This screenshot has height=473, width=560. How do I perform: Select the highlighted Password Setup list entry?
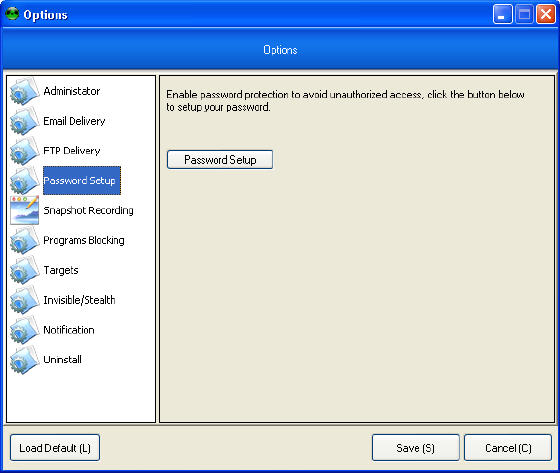coord(82,180)
